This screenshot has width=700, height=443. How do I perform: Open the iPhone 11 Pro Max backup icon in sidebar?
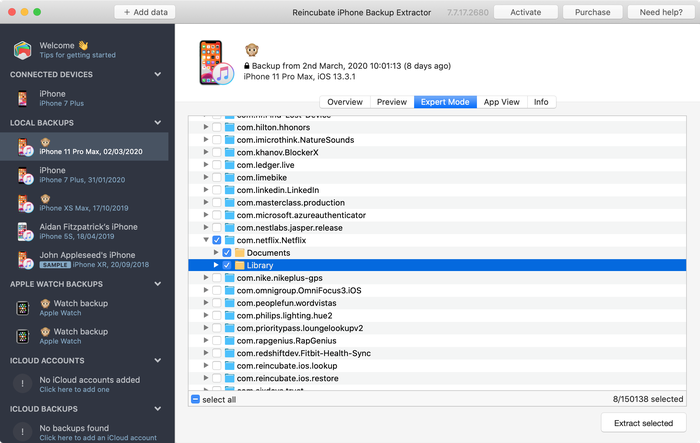pyautogui.click(x=25, y=147)
